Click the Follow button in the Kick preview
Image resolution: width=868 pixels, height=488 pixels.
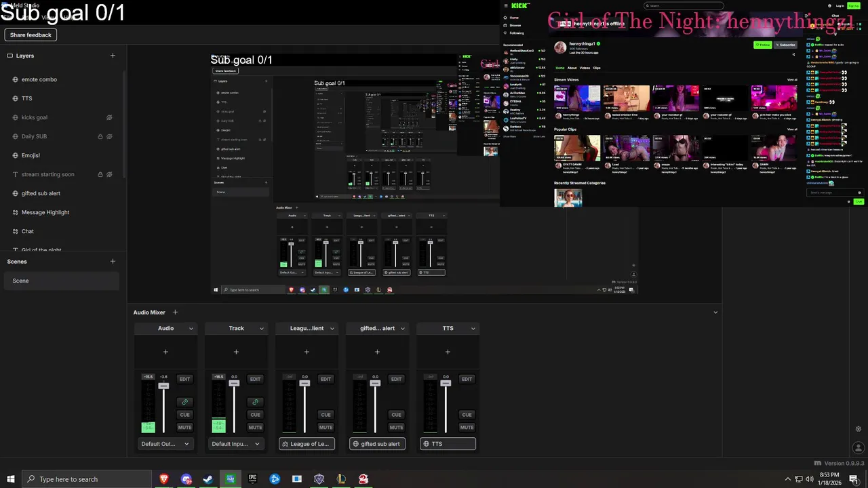763,45
